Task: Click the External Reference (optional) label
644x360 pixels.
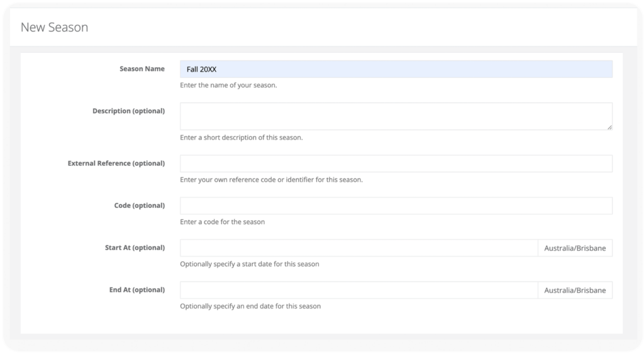Action: click(x=116, y=163)
